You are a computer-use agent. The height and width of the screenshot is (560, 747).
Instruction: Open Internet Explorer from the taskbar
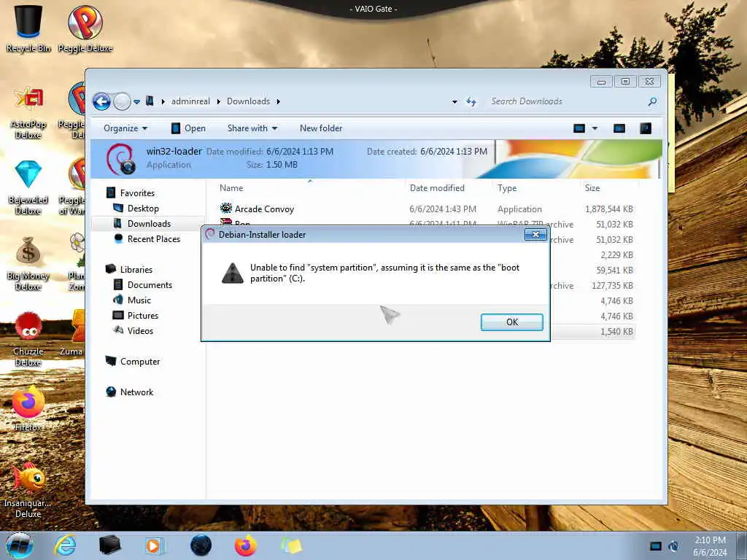pos(64,545)
